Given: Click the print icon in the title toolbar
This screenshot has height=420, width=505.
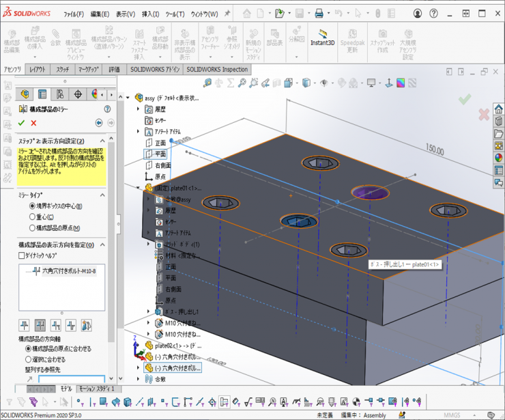Looking at the screenshot, I should tap(317, 13).
